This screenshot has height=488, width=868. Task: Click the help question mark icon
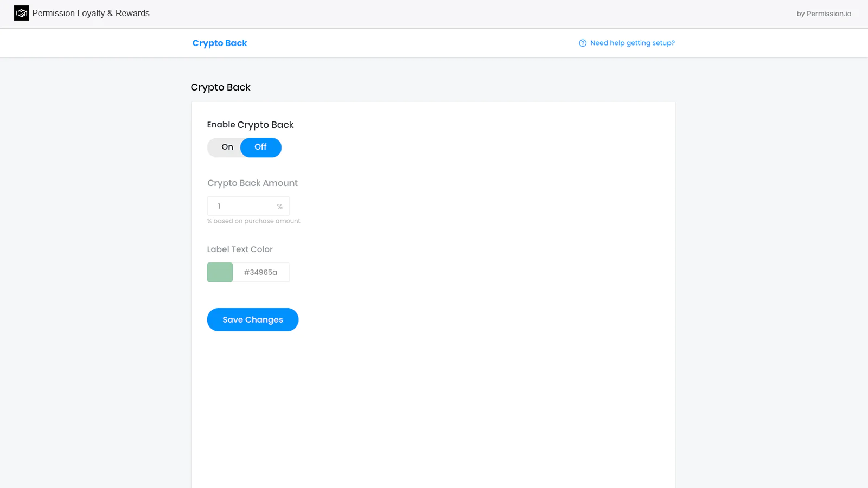pos(583,43)
